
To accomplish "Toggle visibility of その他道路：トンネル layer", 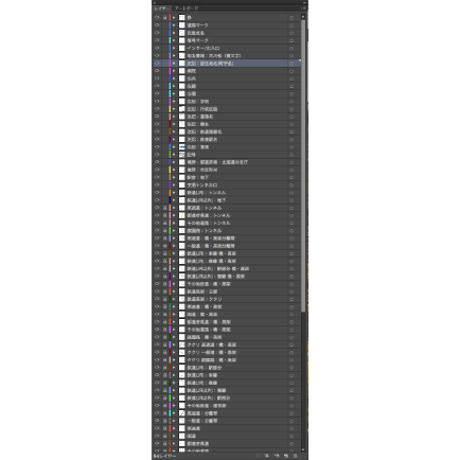I will (157, 223).
